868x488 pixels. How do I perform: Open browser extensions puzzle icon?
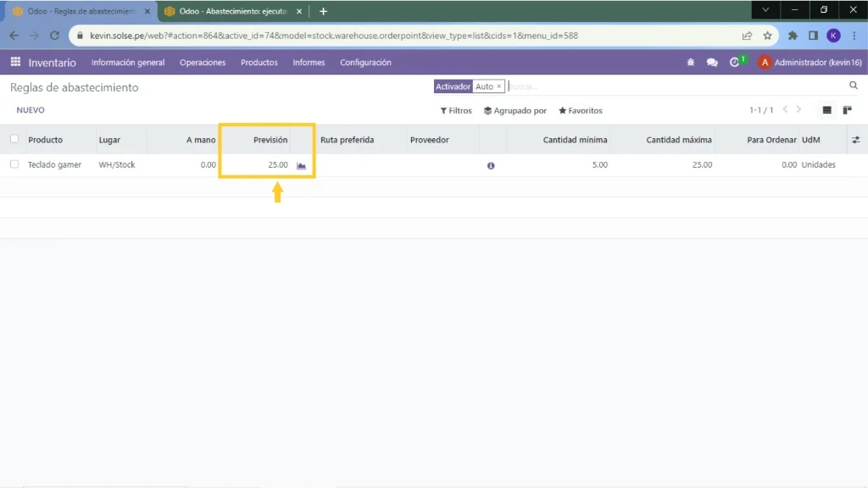(x=793, y=36)
